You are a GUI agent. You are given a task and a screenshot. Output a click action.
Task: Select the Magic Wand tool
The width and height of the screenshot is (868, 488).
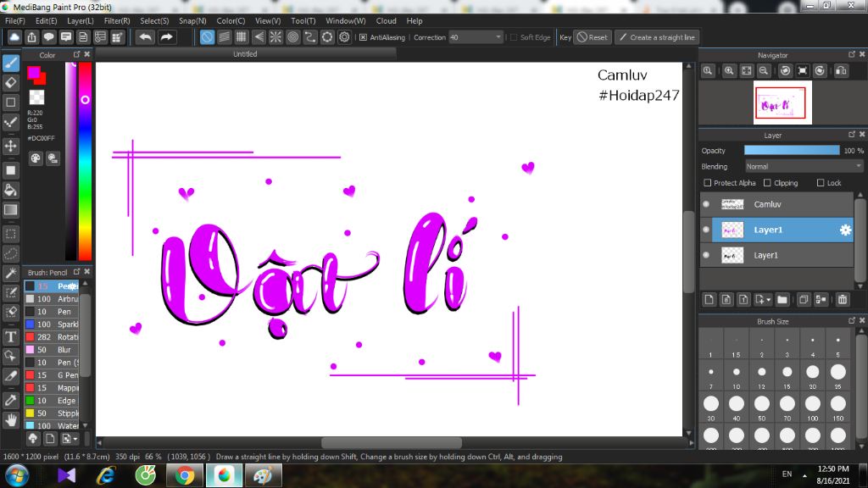tap(11, 273)
